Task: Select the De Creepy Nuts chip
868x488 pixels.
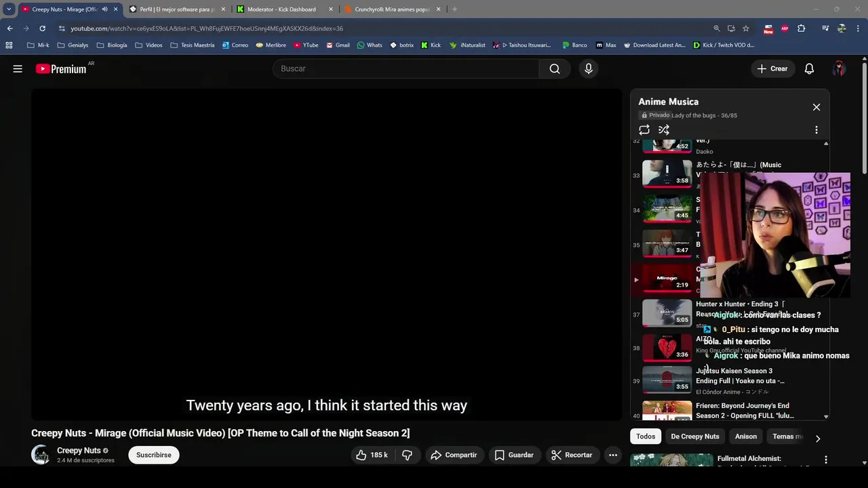Action: point(695,436)
